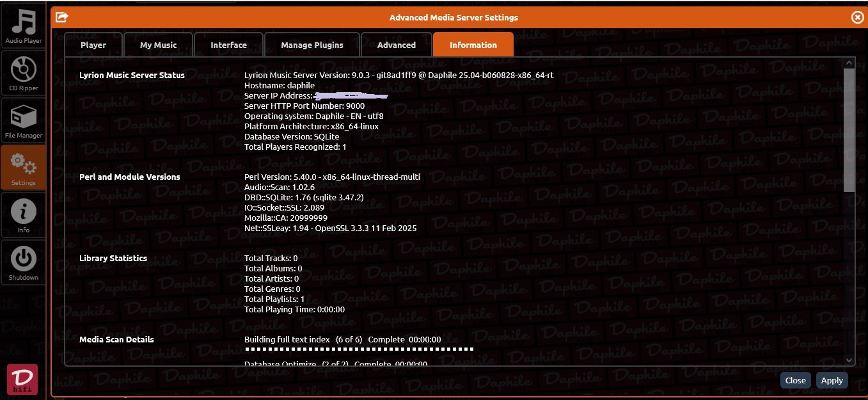Open the CD Ripper tool

pos(23,72)
